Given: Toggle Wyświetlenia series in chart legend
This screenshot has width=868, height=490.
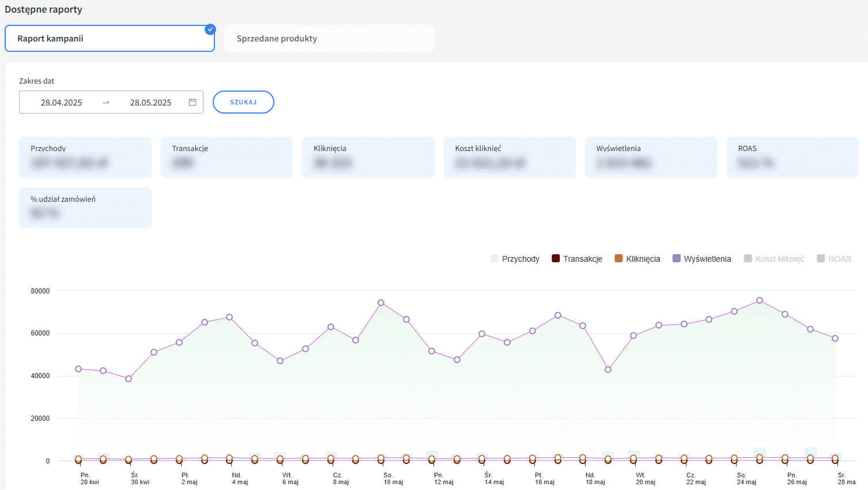Looking at the screenshot, I should coord(701,259).
